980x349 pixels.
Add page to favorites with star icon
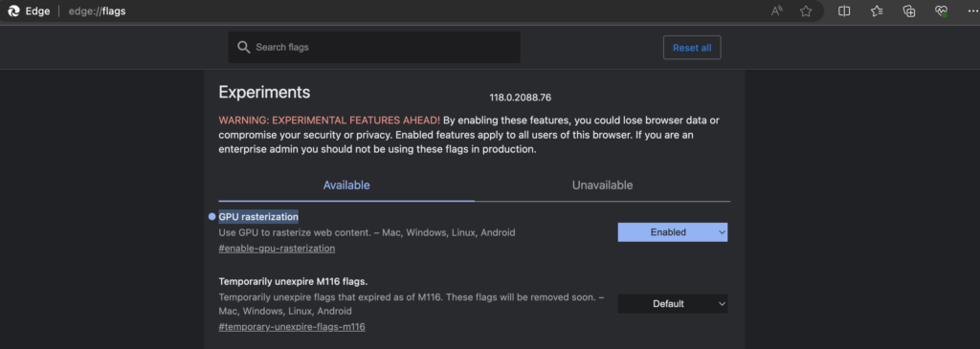point(806,11)
